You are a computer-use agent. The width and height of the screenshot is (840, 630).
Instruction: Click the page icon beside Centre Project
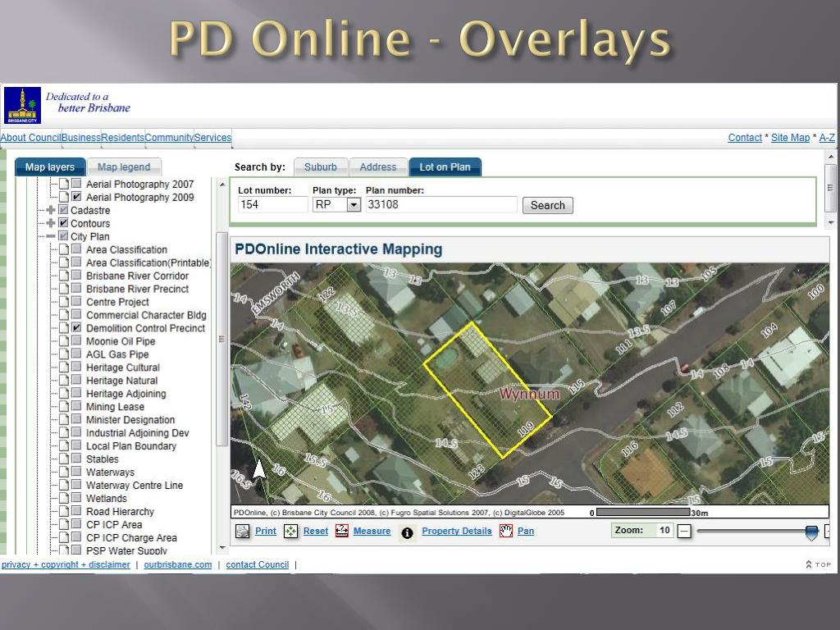pos(64,302)
